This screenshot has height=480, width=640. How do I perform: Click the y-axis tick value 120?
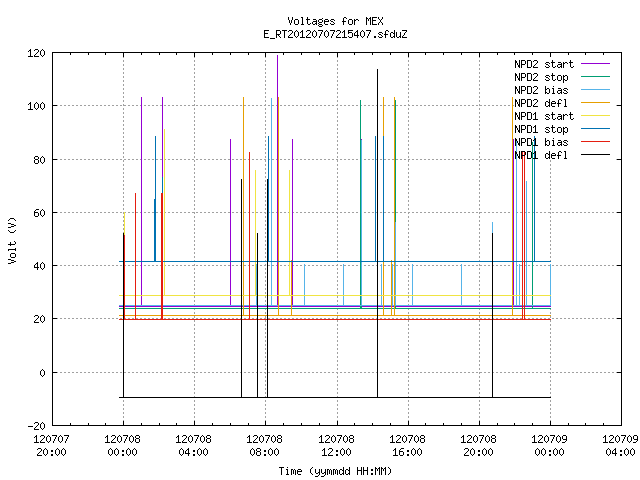coord(36,53)
